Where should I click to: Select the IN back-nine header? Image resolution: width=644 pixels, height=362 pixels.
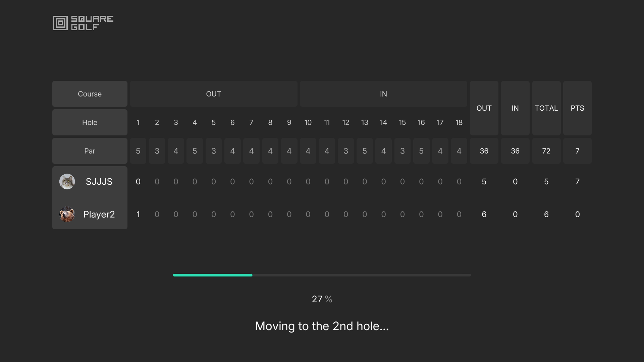[383, 94]
